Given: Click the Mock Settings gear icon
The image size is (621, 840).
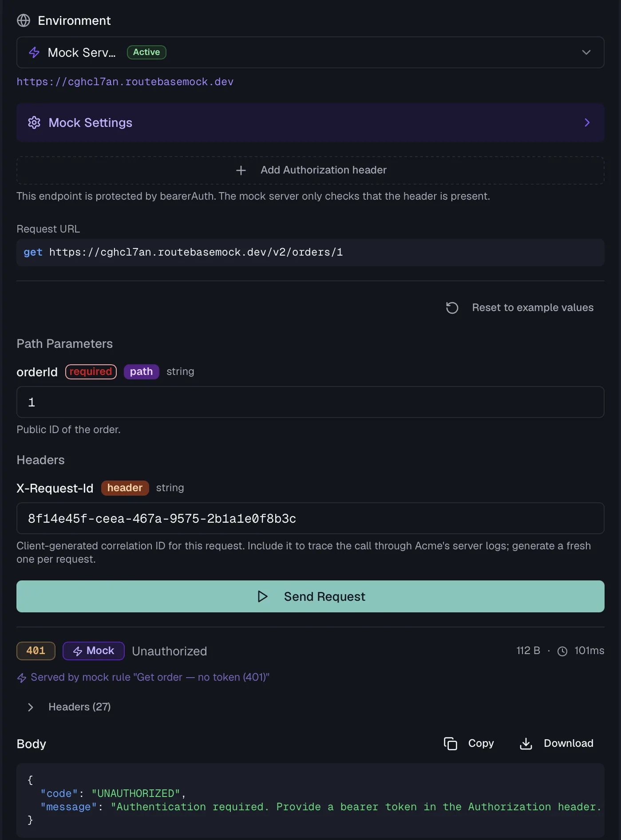Looking at the screenshot, I should click(34, 122).
